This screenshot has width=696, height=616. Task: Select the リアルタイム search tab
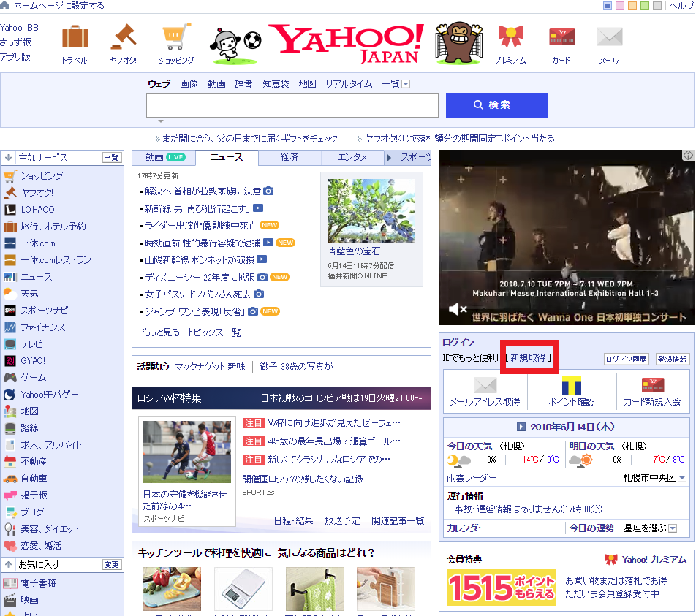coord(349,84)
